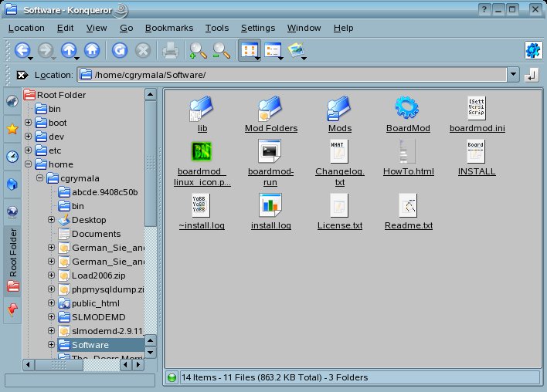Collapse the cgrymala tree node
Image resolution: width=547 pixels, height=392 pixels.
coord(39,178)
